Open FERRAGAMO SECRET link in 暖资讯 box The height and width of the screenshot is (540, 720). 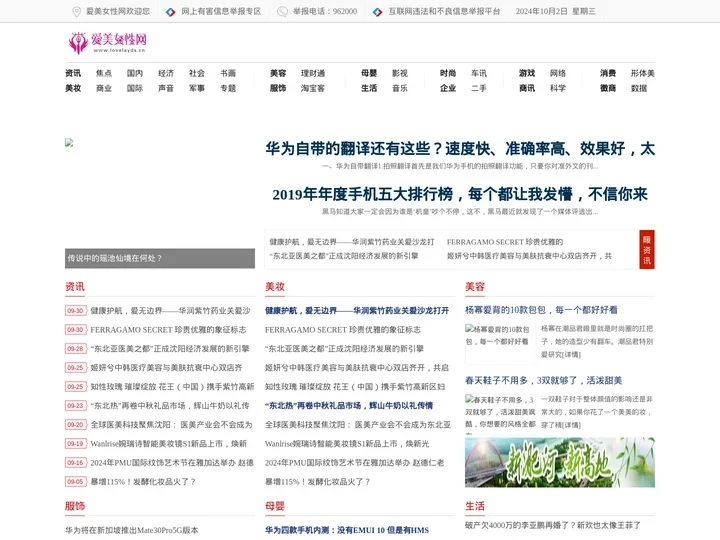pos(505,242)
